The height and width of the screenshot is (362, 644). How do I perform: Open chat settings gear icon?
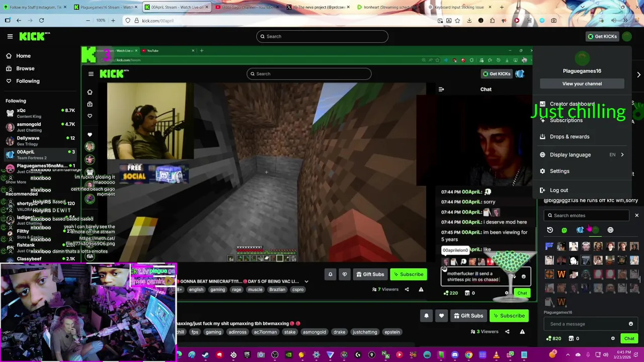pyautogui.click(x=613, y=338)
